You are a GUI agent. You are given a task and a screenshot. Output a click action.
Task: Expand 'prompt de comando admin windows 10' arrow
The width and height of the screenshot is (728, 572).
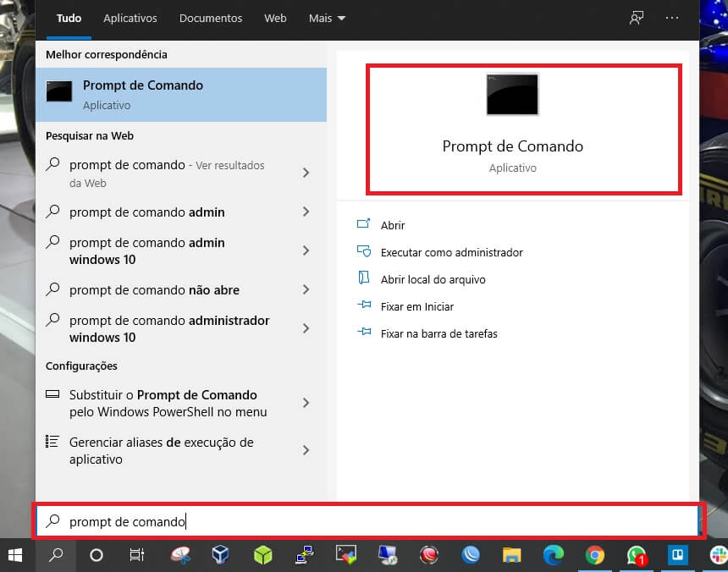[306, 251]
